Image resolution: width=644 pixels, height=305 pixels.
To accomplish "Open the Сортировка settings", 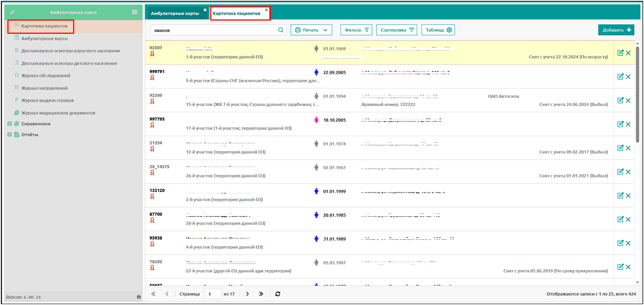I will pyautogui.click(x=397, y=30).
